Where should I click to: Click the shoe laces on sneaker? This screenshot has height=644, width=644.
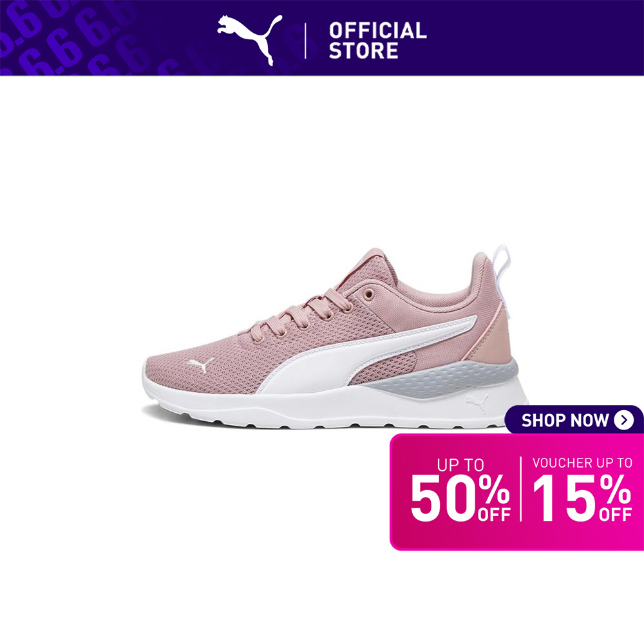[x=301, y=313]
